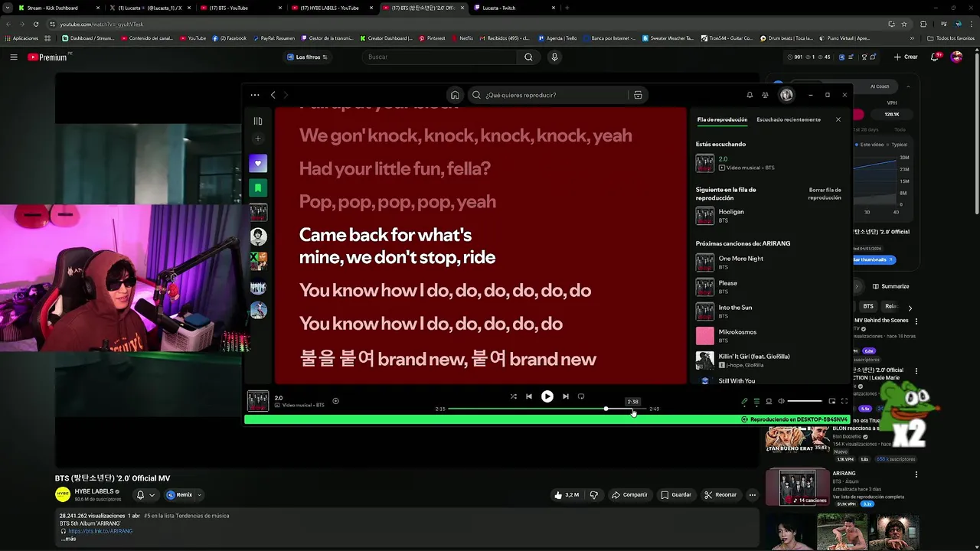Open Spotify connect to a device icon

769,401
